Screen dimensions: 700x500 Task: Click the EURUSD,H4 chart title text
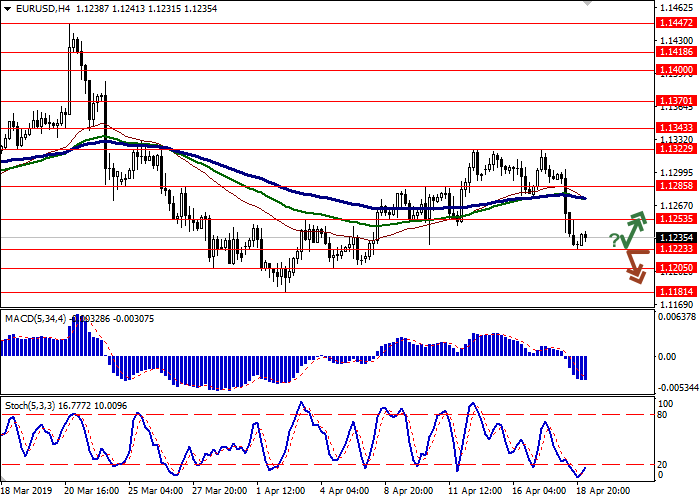point(32,7)
